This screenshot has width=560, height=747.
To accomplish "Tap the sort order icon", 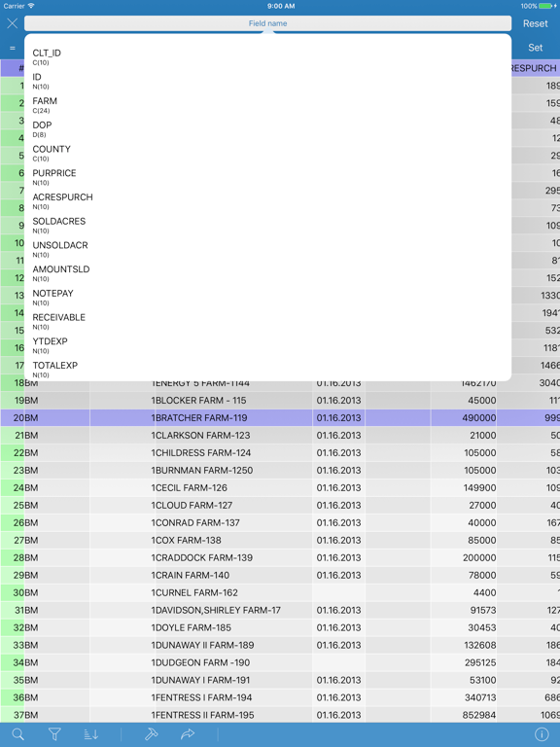I will (x=91, y=734).
